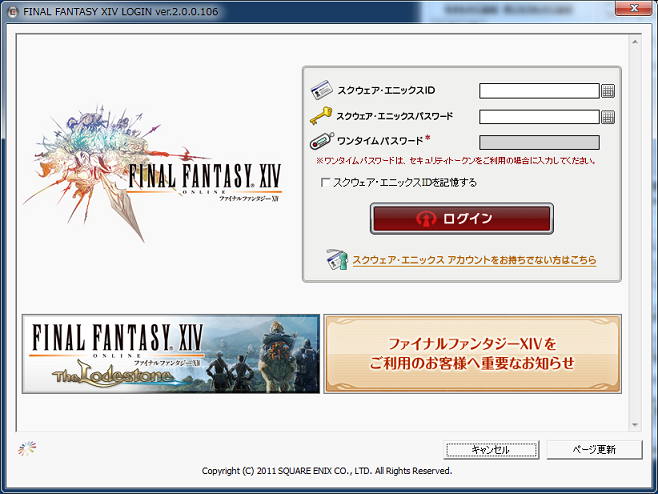The width and height of the screenshot is (658, 494).
Task: Open software keyboard beside the ID field
Action: coord(608,91)
